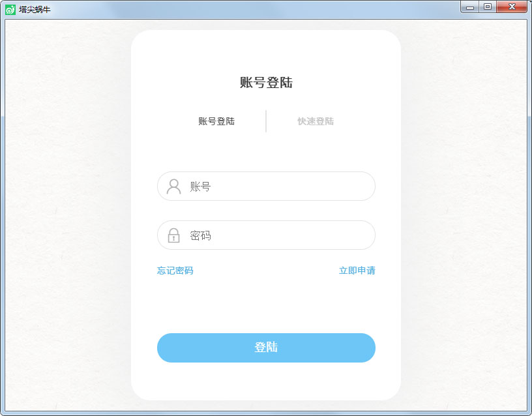Close the 塔尖蜗牛 window

[x=512, y=7]
